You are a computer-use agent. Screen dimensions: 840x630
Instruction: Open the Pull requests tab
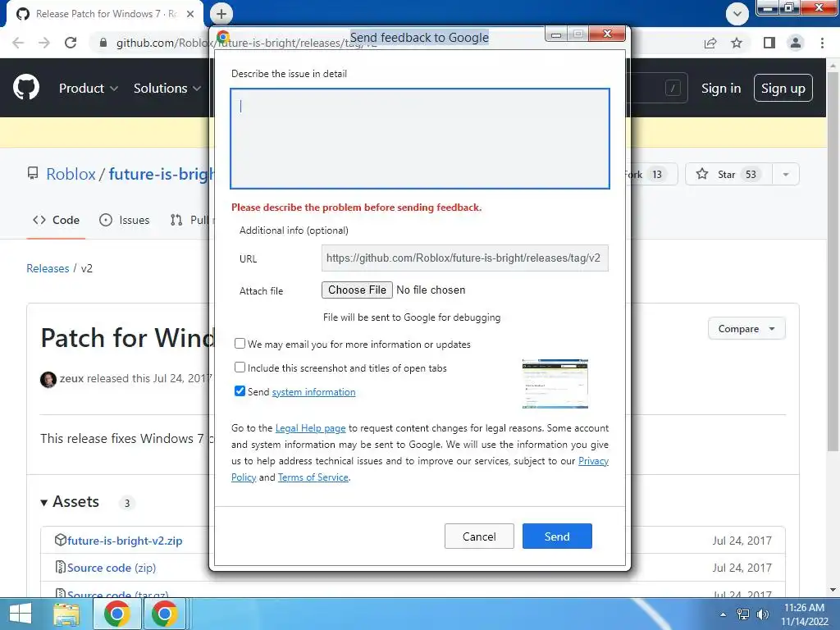(x=190, y=220)
